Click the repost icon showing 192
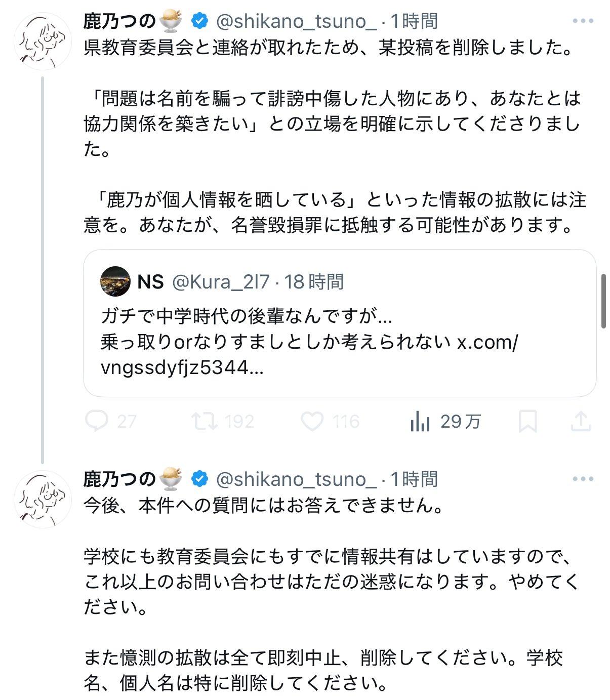 point(204,421)
